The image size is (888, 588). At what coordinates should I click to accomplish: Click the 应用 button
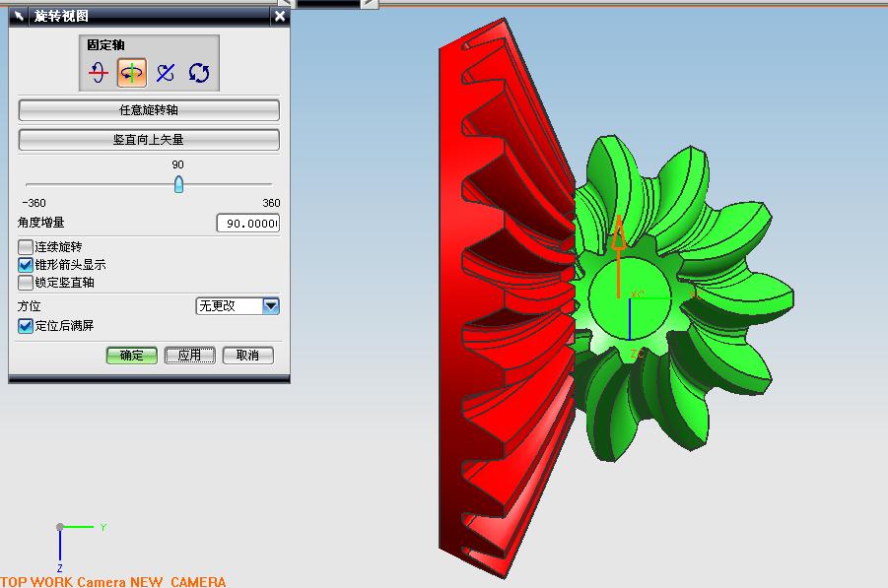coord(189,355)
